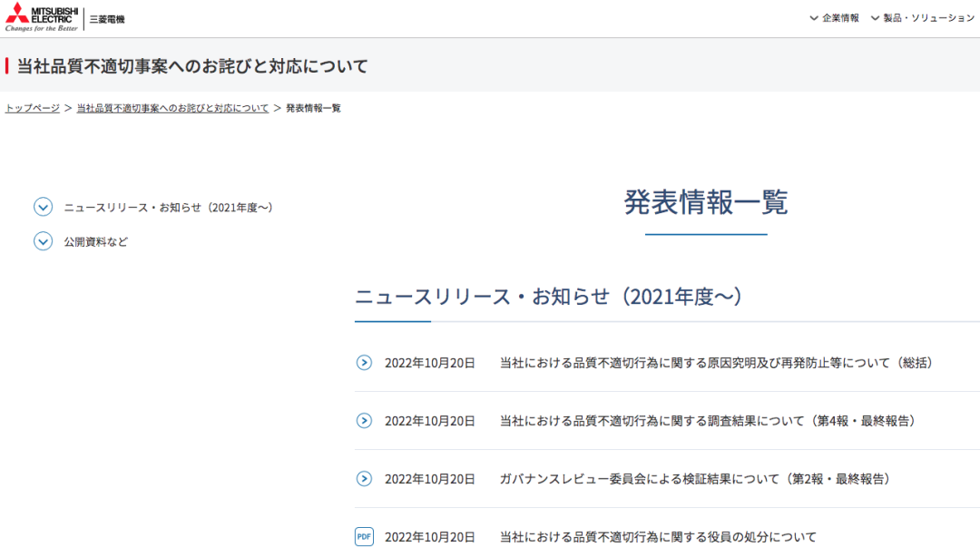The height and width of the screenshot is (547, 980).
Task: Click the PDF icon for 役員の処分 item
Action: tap(364, 536)
